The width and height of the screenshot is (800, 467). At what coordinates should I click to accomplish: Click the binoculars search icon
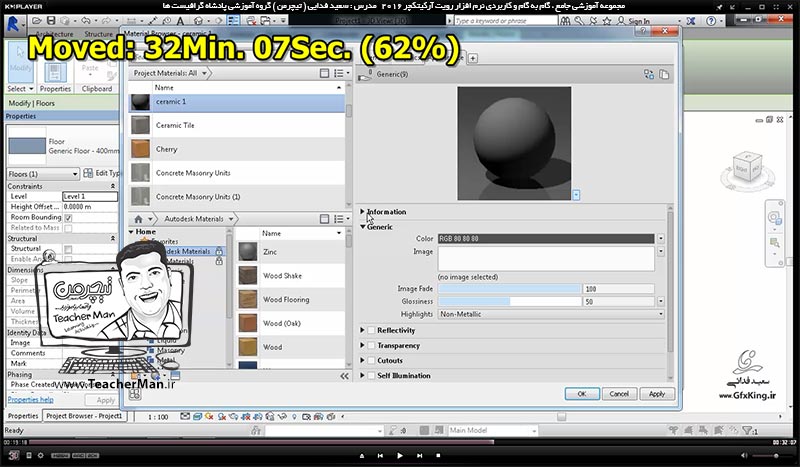click(x=565, y=21)
